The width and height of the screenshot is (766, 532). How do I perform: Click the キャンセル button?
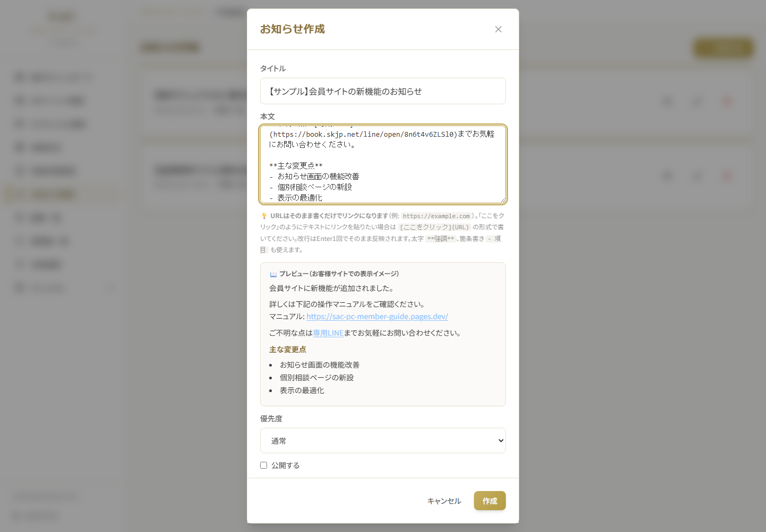tap(444, 501)
